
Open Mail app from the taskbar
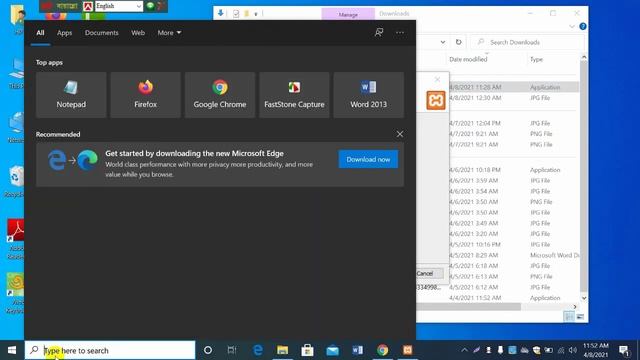pyautogui.click(x=332, y=350)
